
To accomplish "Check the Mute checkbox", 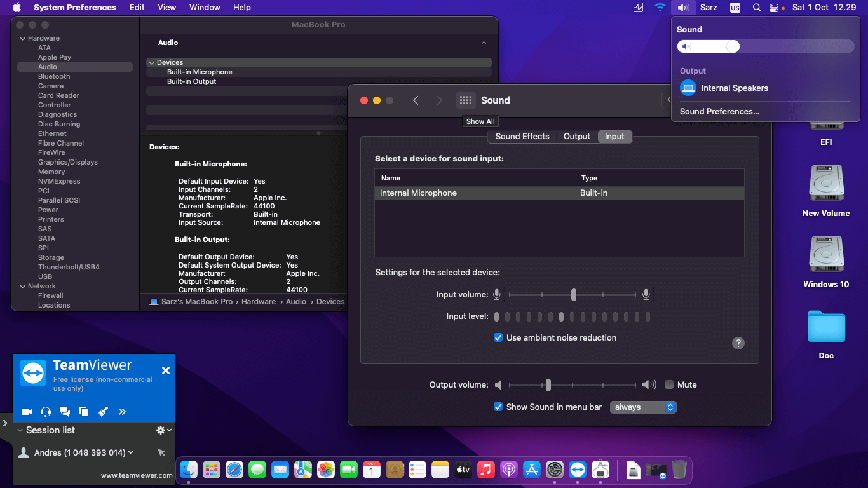I will point(669,385).
